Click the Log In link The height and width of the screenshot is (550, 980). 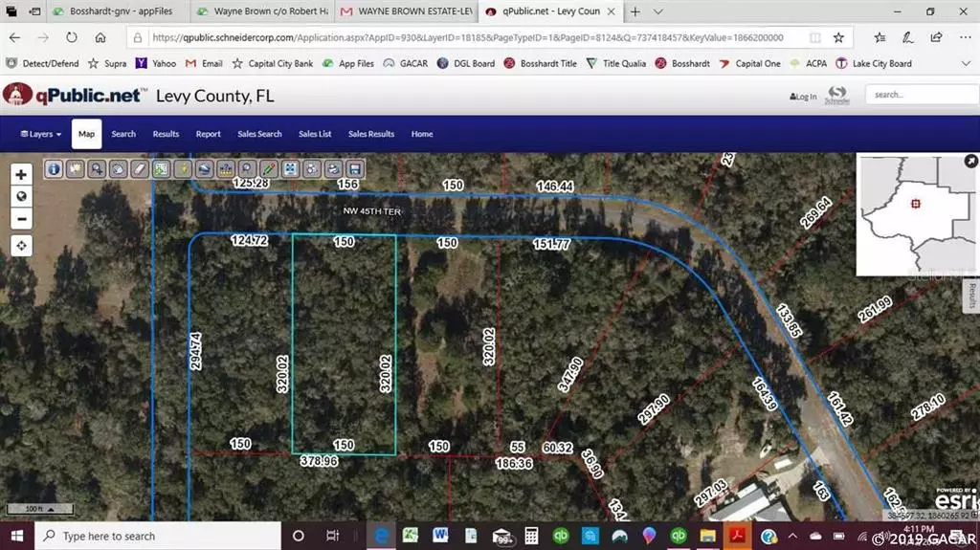coord(804,97)
